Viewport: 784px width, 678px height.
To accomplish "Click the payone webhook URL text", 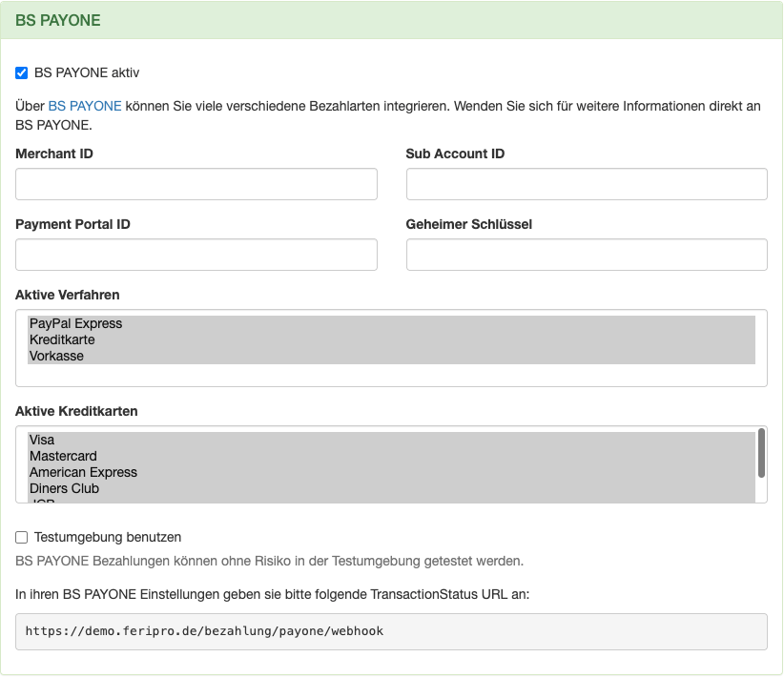I will [x=204, y=631].
